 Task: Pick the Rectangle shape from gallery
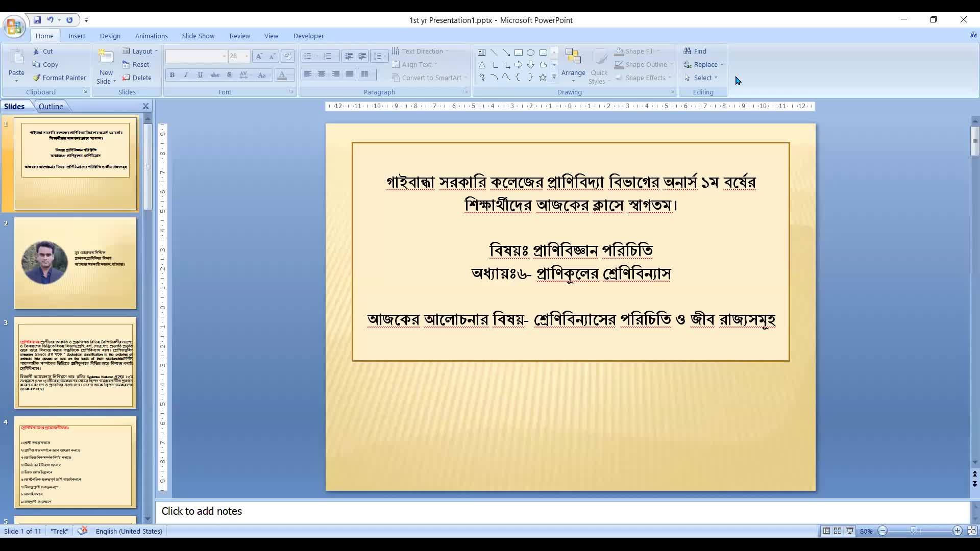coord(519,52)
